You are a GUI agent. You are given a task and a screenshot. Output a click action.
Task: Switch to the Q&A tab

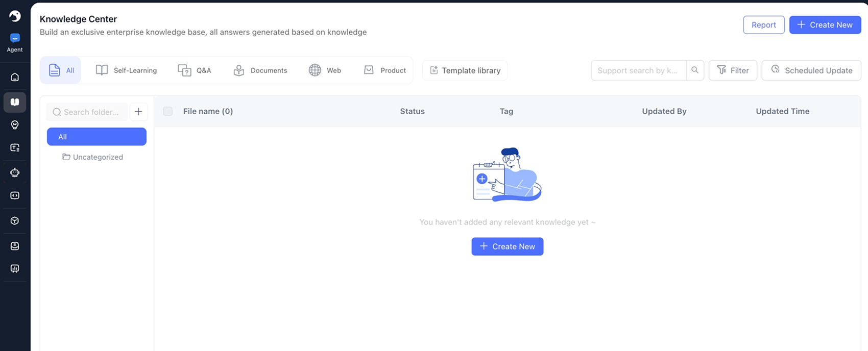tap(194, 70)
